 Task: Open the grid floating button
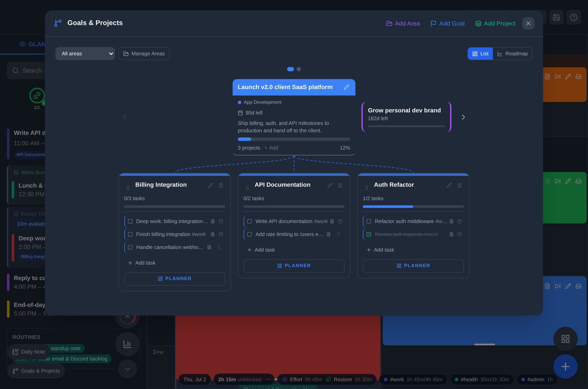pos(565,339)
